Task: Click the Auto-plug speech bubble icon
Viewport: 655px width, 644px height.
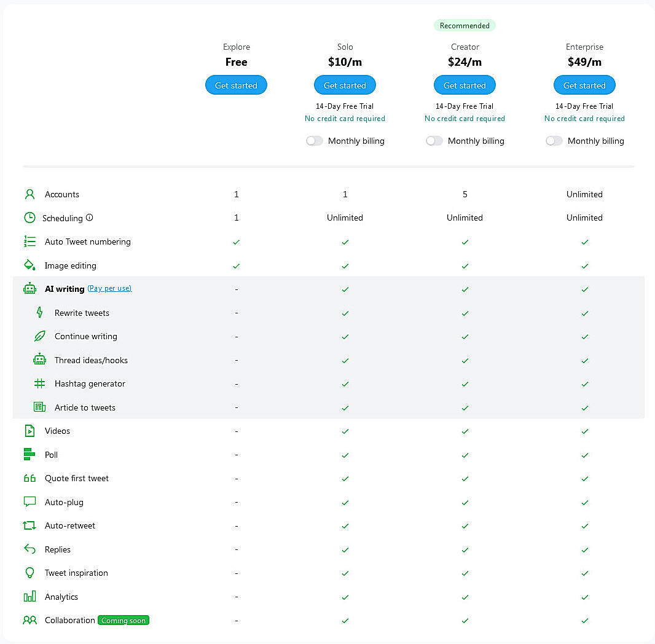Action: (29, 501)
